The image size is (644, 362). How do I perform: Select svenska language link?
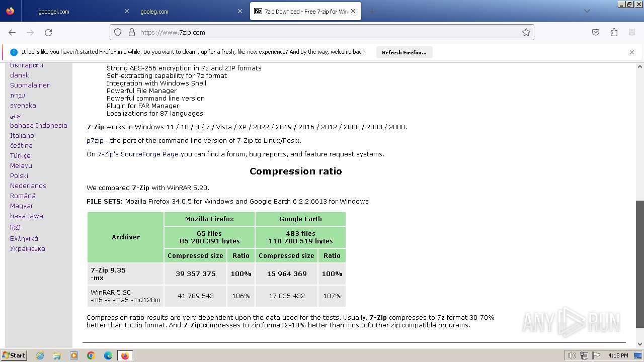tap(23, 106)
